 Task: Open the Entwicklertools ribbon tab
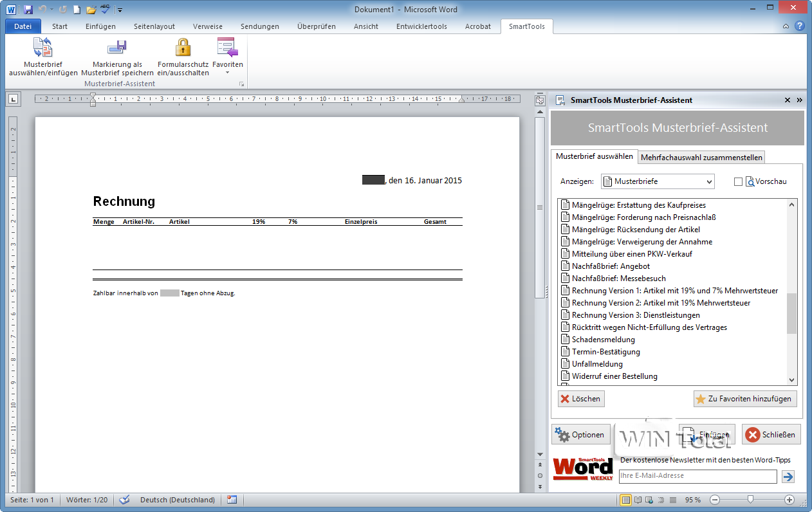click(421, 26)
